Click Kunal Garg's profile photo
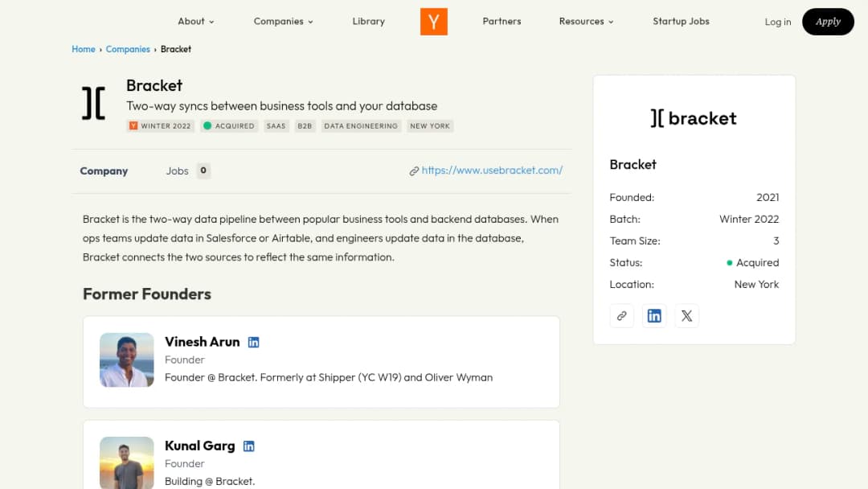 click(x=127, y=463)
